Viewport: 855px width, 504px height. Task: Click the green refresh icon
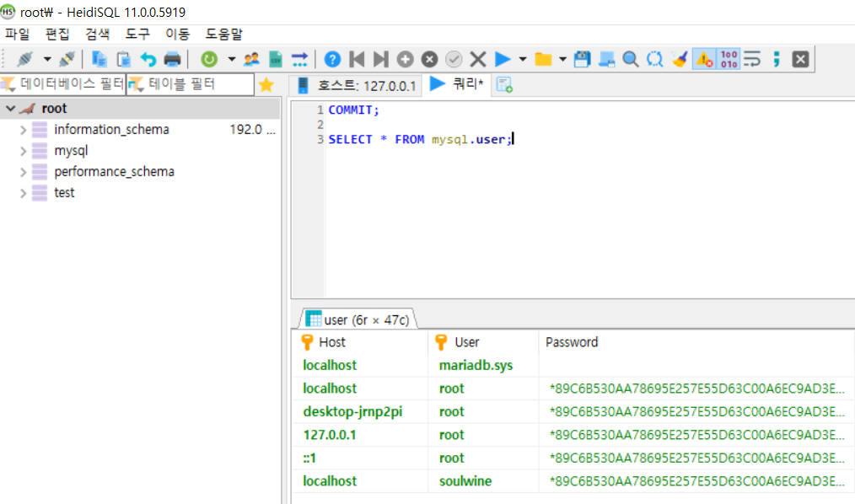(209, 59)
